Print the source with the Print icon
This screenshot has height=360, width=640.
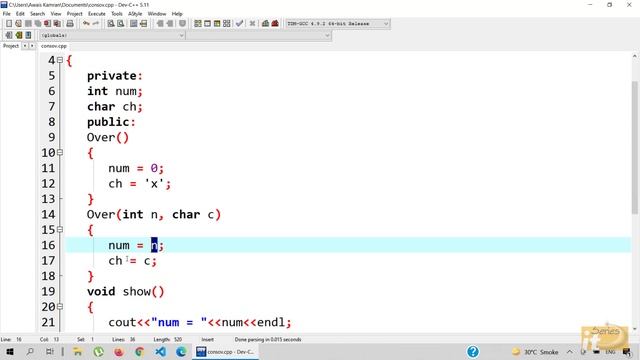(70, 24)
